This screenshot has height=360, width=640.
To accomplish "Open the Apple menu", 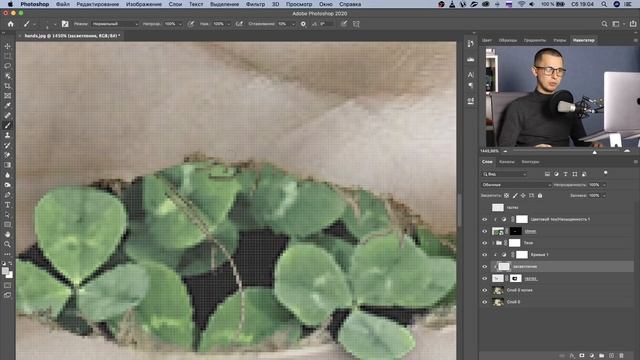I will coord(10,4).
